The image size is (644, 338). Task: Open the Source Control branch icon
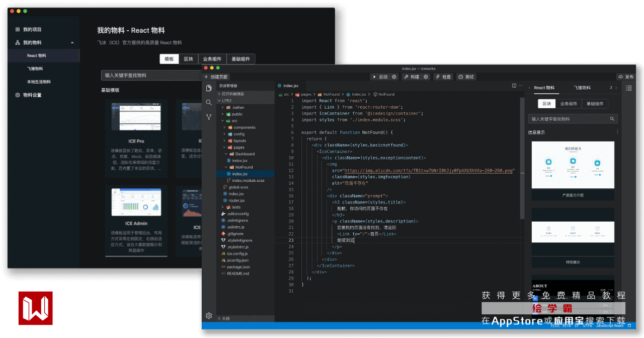pyautogui.click(x=209, y=117)
